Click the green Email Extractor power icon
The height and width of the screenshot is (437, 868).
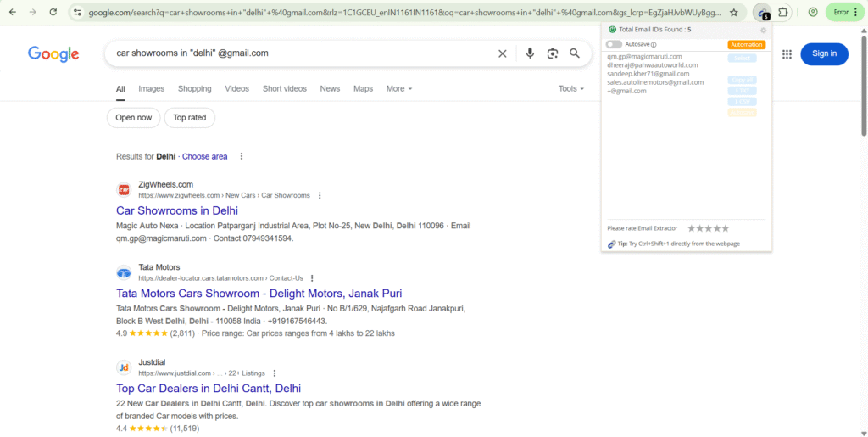pyautogui.click(x=612, y=30)
